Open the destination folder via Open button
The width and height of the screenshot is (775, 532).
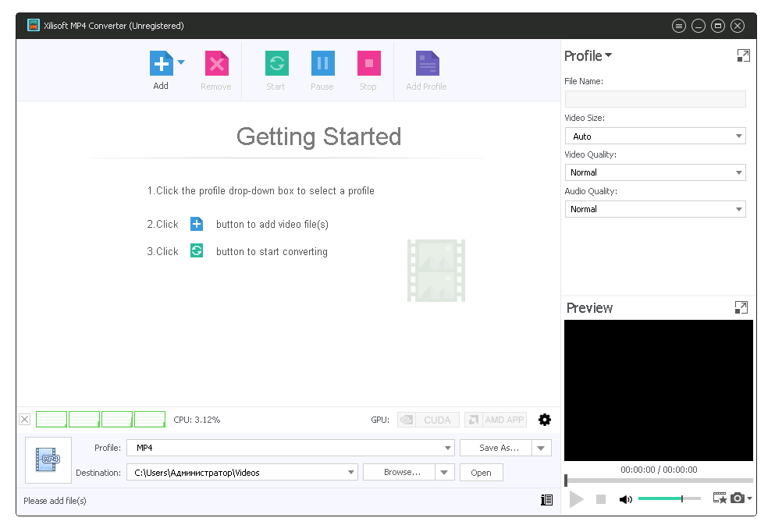pos(481,472)
